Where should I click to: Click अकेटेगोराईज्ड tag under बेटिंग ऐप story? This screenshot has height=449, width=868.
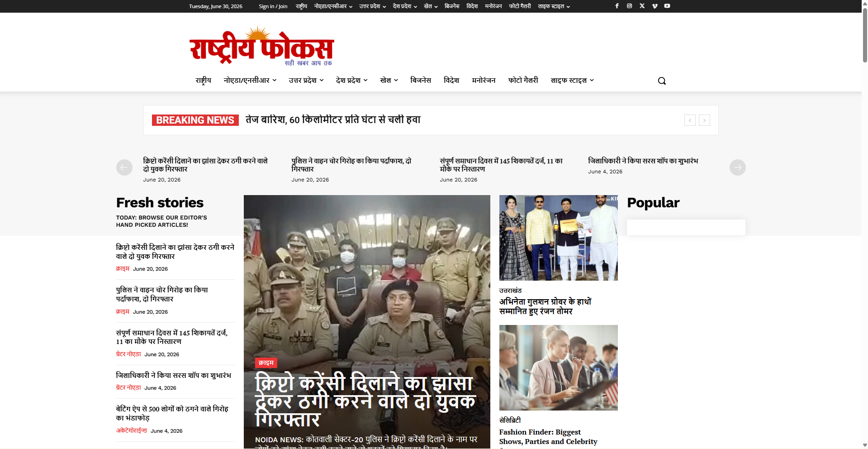tap(132, 430)
